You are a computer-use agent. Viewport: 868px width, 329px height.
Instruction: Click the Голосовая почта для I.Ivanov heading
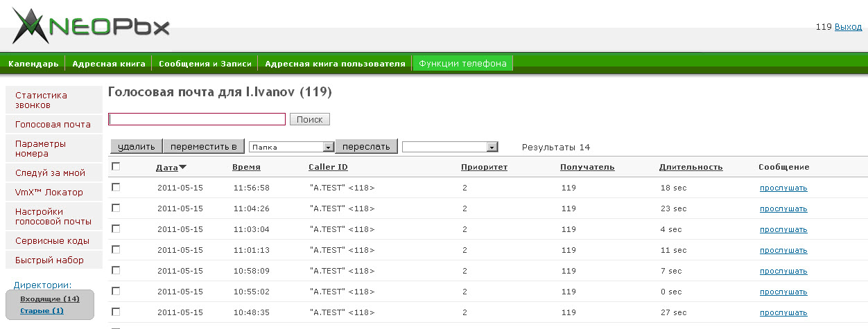coord(220,91)
